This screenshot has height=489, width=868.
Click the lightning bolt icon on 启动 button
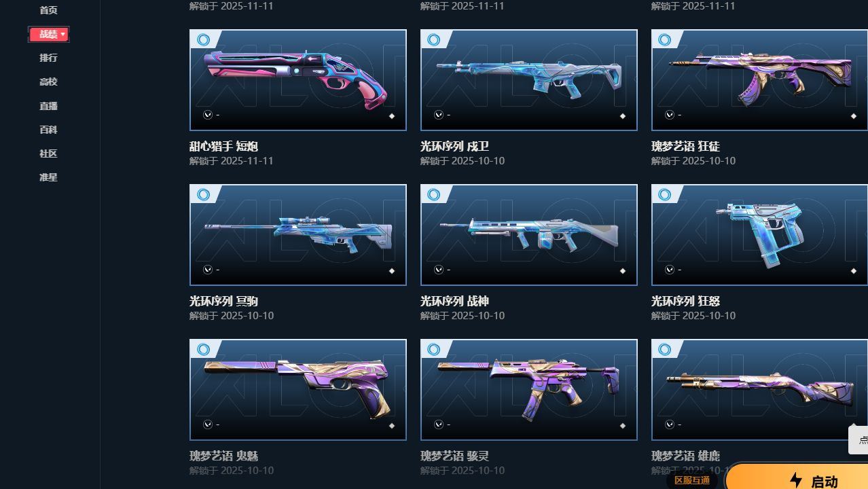[796, 481]
